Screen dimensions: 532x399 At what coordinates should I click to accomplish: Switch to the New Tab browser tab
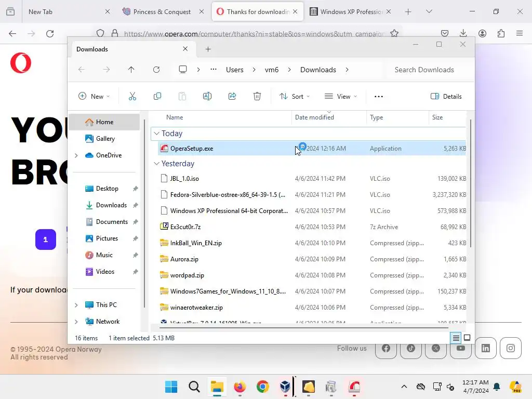coord(68,11)
